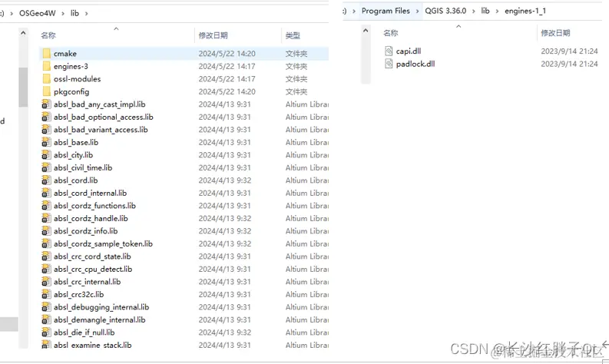Expand the chevron after Program Files in path
The image size is (609, 364).
click(x=418, y=12)
